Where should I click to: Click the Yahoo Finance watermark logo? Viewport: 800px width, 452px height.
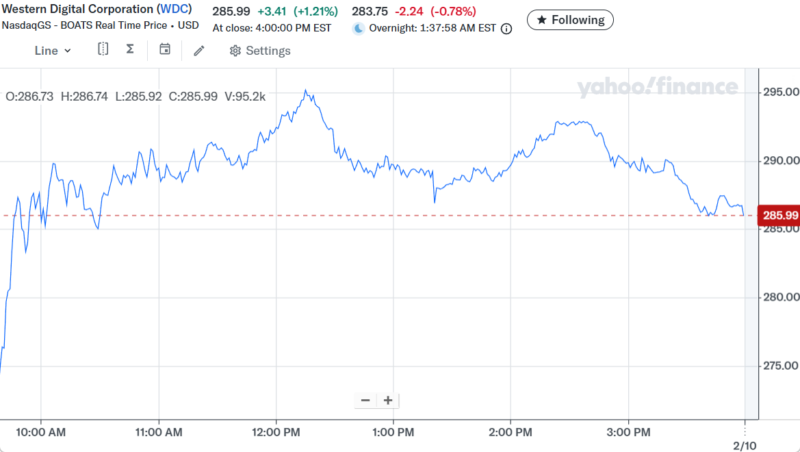(x=657, y=88)
